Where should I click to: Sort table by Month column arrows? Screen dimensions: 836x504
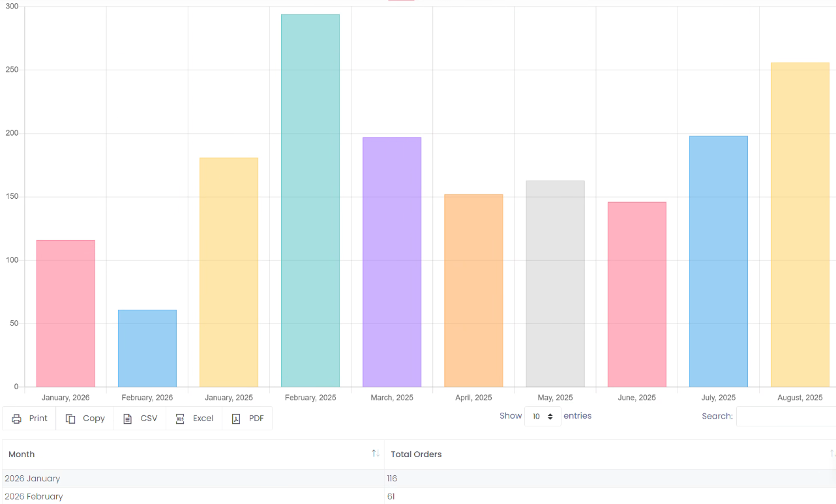(376, 454)
